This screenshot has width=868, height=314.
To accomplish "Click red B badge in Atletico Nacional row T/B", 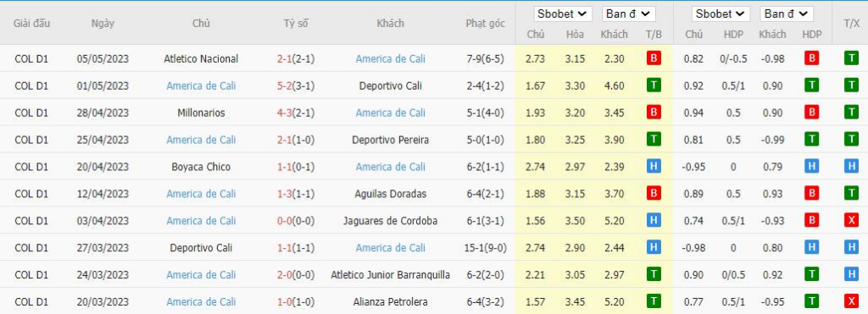I will tap(654, 58).
